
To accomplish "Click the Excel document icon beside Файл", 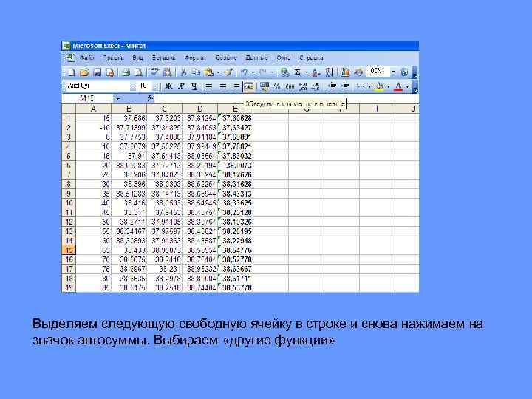I will tap(69, 58).
